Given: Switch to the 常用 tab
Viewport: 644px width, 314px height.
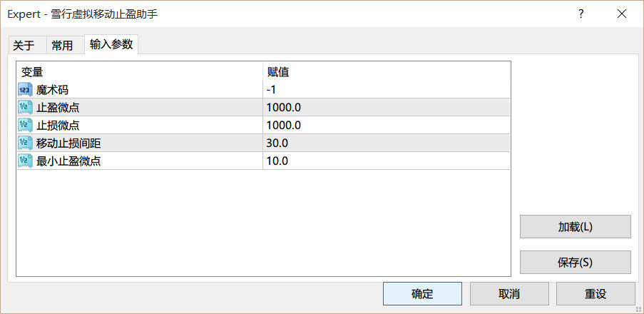Looking at the screenshot, I should tap(63, 46).
